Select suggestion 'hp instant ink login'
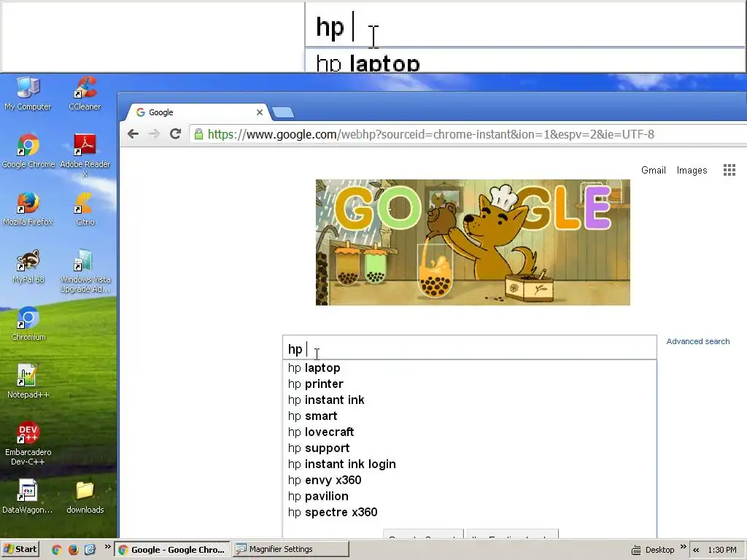 (469, 464)
